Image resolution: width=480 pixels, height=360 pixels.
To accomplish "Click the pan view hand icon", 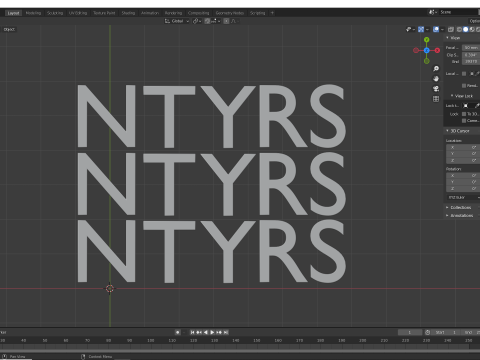I will 436,79.
